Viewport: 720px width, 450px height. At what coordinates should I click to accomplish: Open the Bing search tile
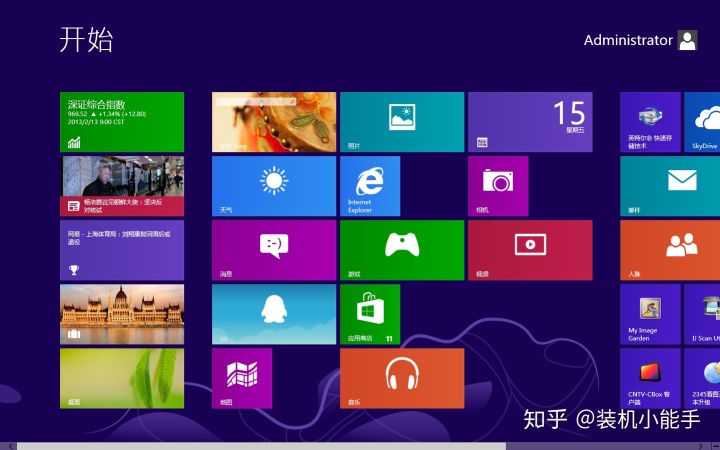[274, 122]
